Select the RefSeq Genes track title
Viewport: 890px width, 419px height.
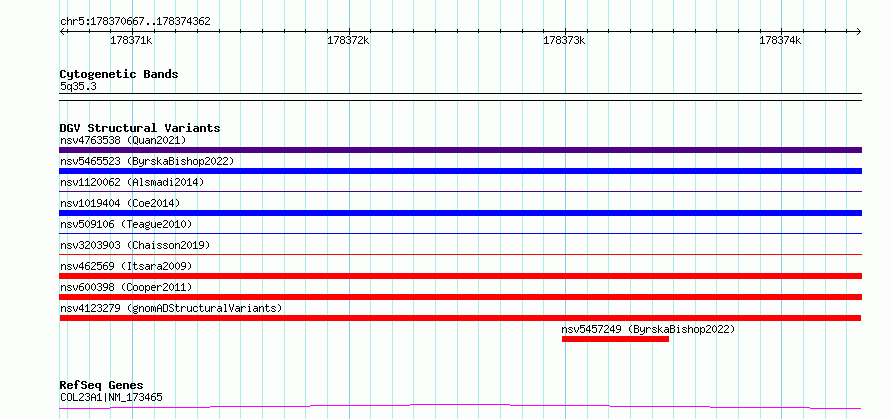[x=101, y=386]
